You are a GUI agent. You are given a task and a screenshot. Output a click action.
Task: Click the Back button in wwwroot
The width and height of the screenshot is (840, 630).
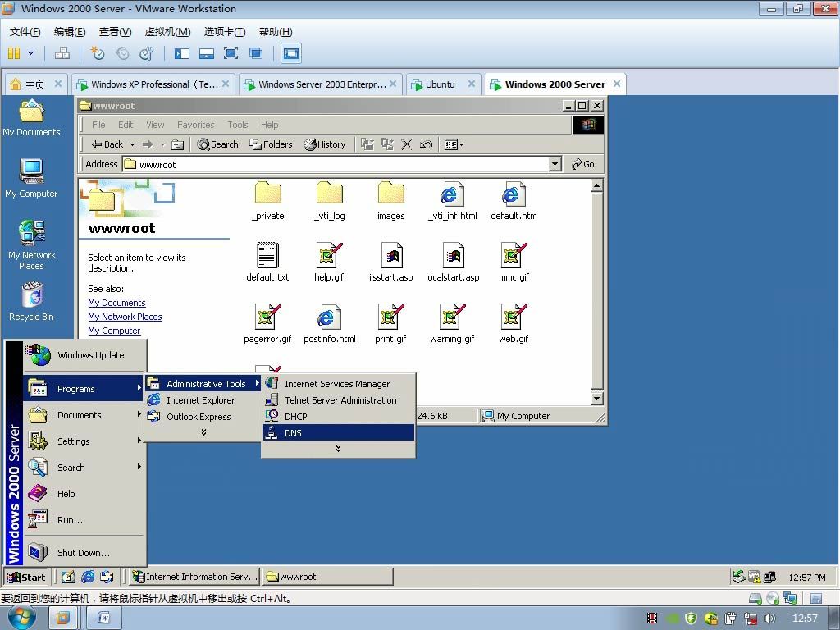pos(107,144)
